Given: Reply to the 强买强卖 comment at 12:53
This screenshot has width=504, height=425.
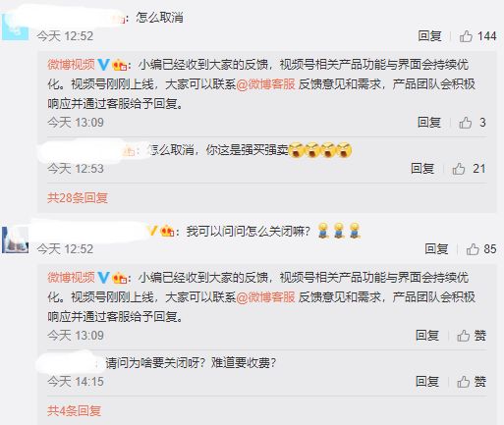Looking at the screenshot, I should click(x=422, y=169).
